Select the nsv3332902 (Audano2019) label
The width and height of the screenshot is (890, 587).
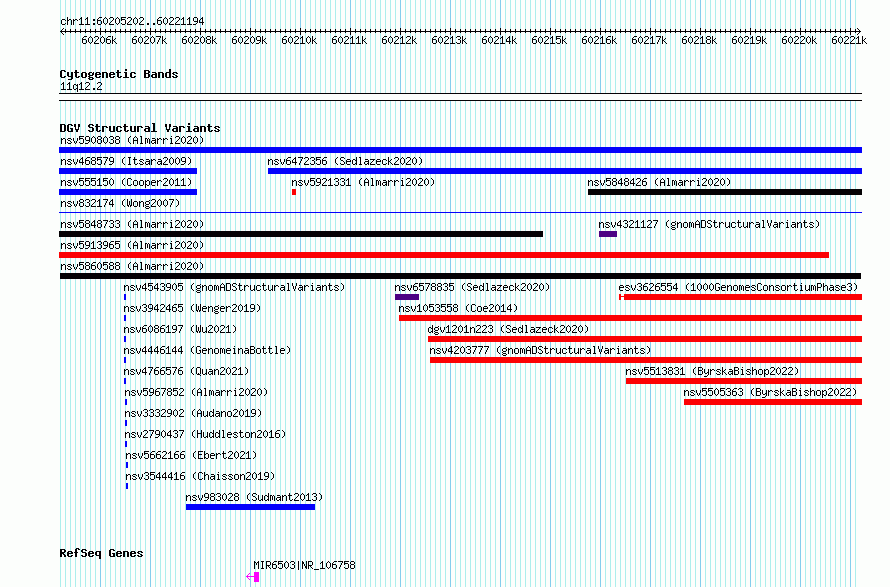pos(193,413)
